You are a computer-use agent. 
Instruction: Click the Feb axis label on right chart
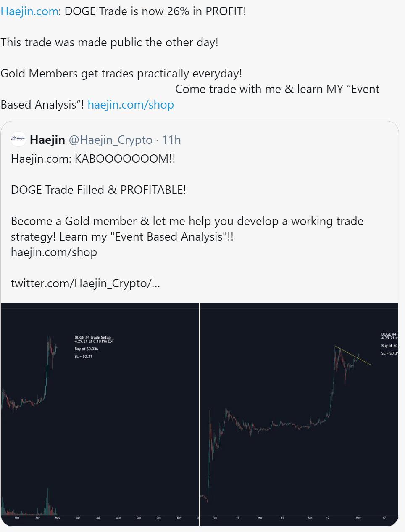click(x=215, y=518)
